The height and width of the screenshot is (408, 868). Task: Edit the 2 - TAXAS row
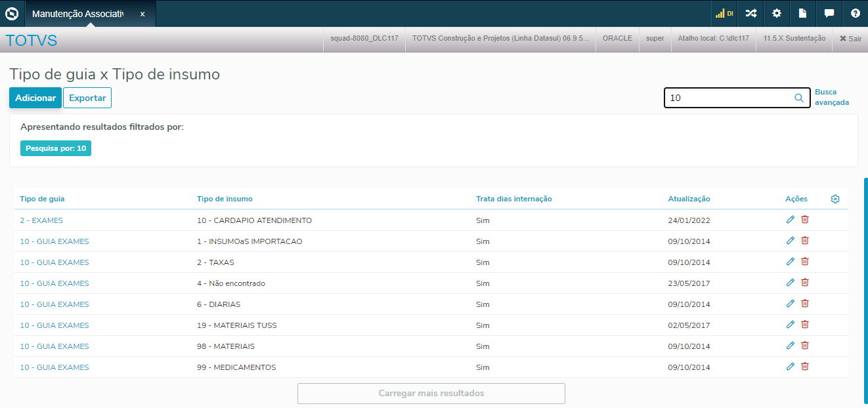click(791, 262)
